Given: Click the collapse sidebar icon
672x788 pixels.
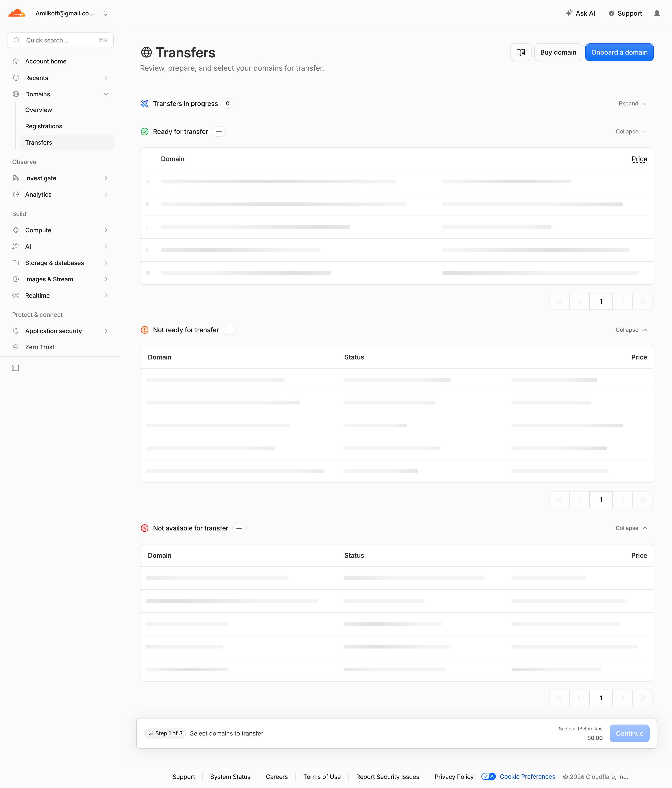Looking at the screenshot, I should click(x=16, y=368).
